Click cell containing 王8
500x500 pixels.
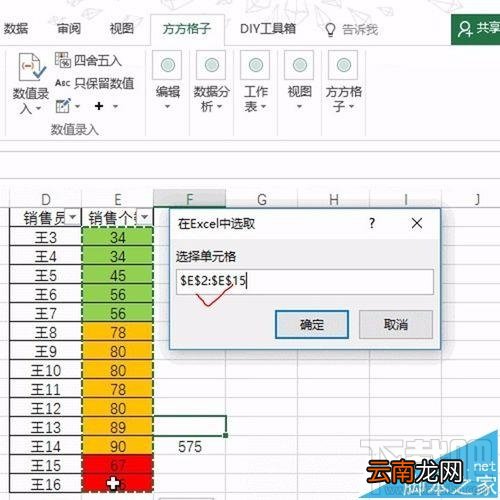pos(46,332)
